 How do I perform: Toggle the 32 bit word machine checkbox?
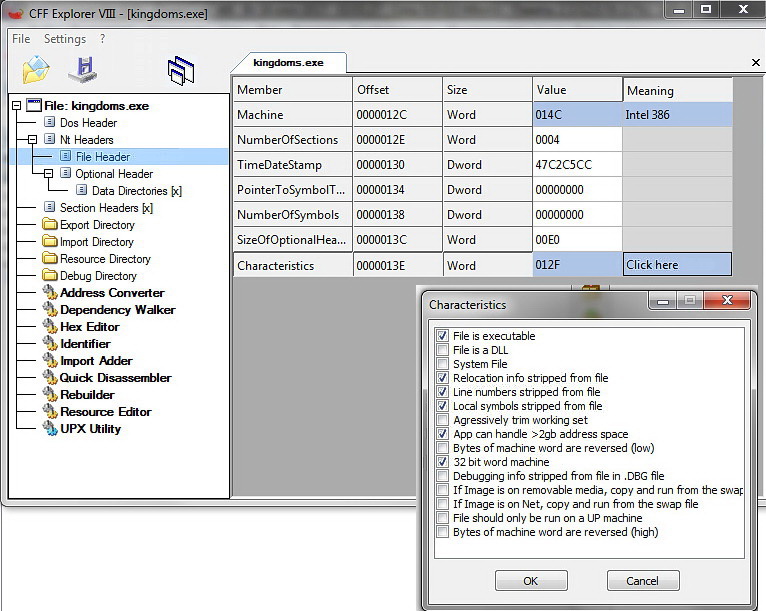click(443, 462)
